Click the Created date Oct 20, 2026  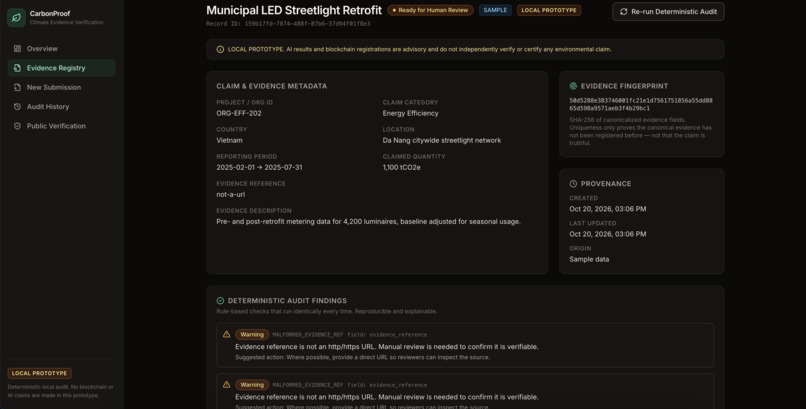tap(608, 209)
